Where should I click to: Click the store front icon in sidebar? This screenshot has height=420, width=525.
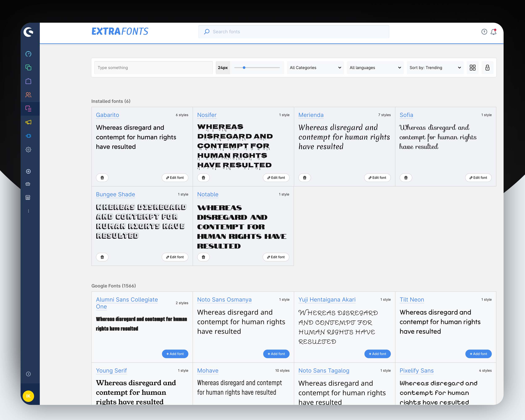tap(28, 197)
